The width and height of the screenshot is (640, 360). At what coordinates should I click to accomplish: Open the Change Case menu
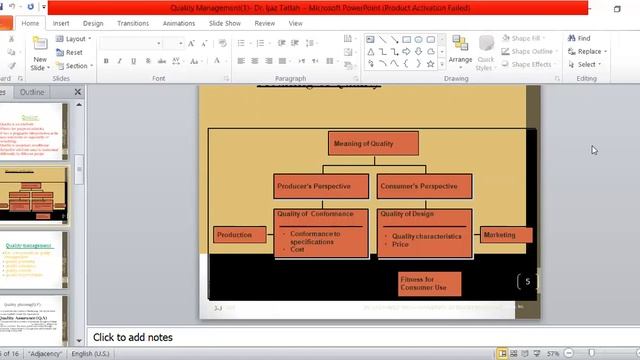(x=196, y=61)
